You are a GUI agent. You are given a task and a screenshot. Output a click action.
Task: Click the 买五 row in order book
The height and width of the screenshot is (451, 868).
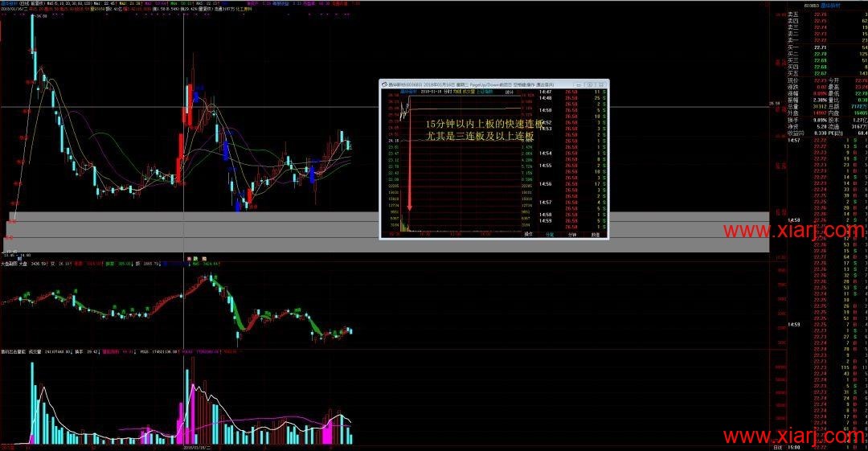coord(827,73)
